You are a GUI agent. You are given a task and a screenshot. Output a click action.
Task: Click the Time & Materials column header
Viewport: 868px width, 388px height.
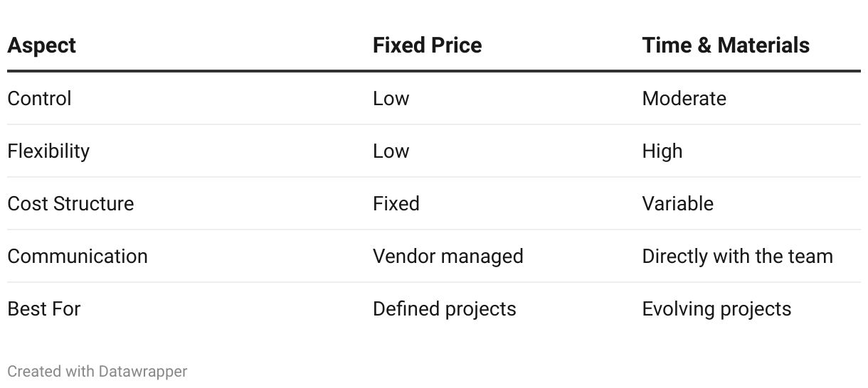click(725, 45)
